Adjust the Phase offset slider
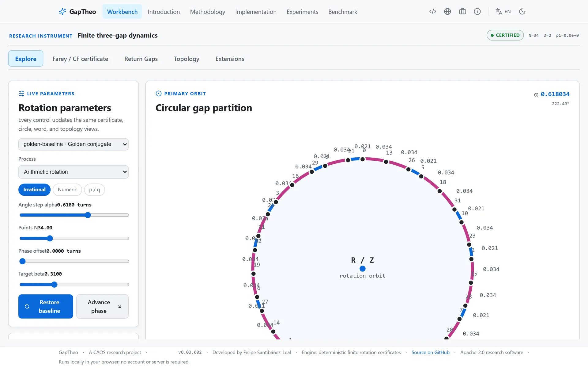Viewport: 588px width, 368px height. [x=74, y=261]
